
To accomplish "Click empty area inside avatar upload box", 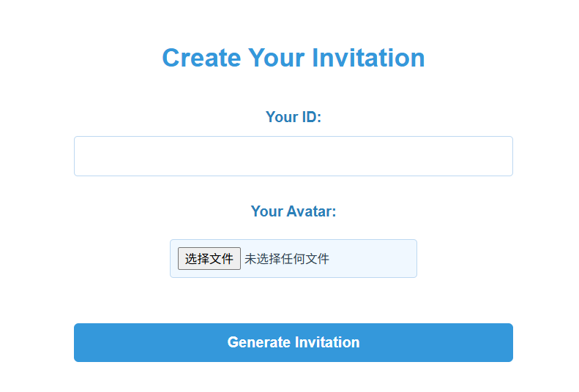I will click(373, 258).
